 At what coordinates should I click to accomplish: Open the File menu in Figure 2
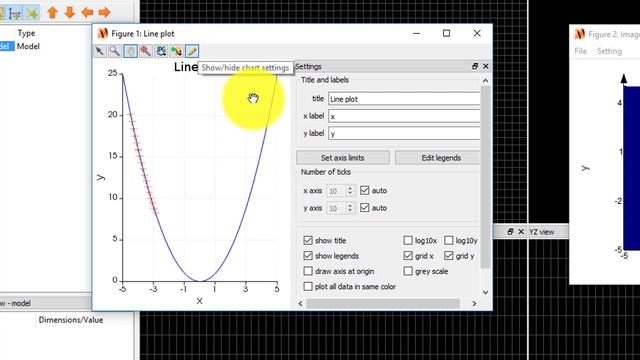[x=580, y=51]
